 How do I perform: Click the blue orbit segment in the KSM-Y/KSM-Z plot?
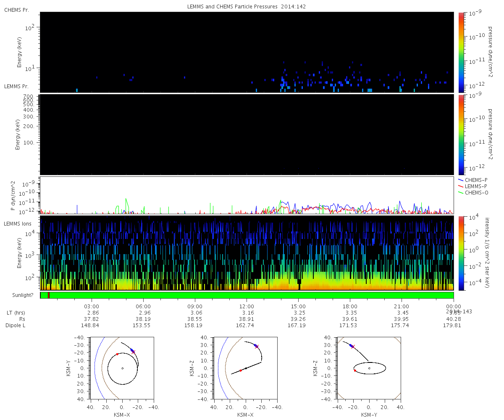tap(351, 345)
